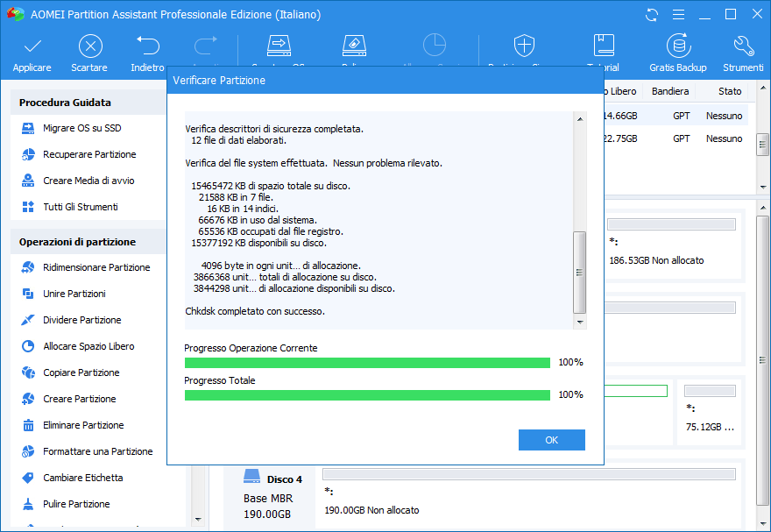This screenshot has height=532, width=771.
Task: Click the Chkdsk completato con successo line
Action: [x=255, y=311]
